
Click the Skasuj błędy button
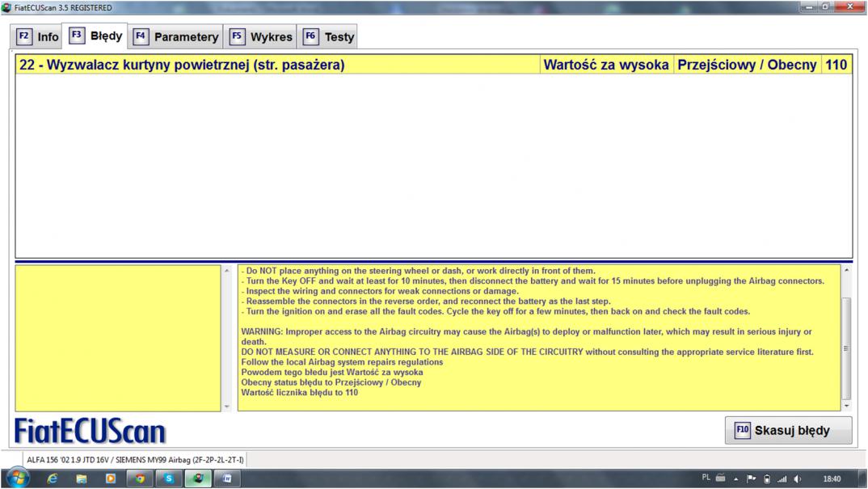pos(788,430)
